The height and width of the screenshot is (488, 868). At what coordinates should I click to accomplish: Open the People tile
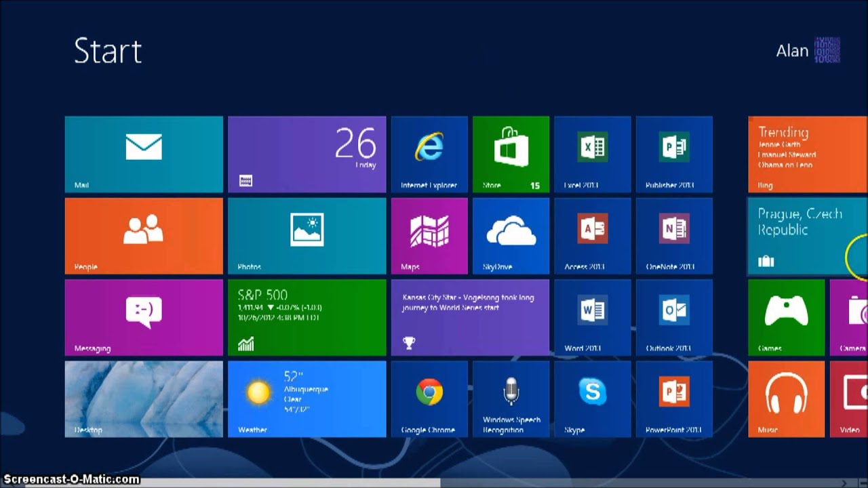[144, 236]
